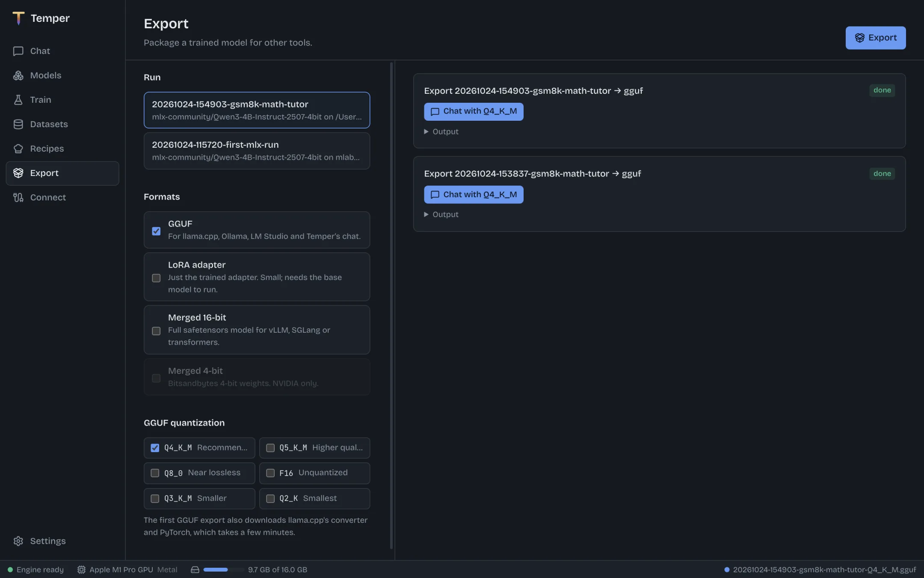Expand Output for the 154903 export

tap(441, 132)
